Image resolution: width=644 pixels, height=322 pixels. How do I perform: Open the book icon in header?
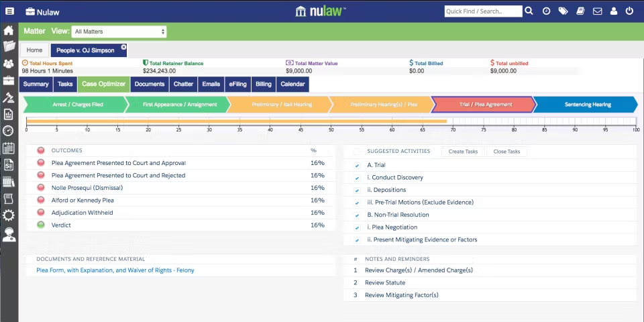[x=580, y=11]
